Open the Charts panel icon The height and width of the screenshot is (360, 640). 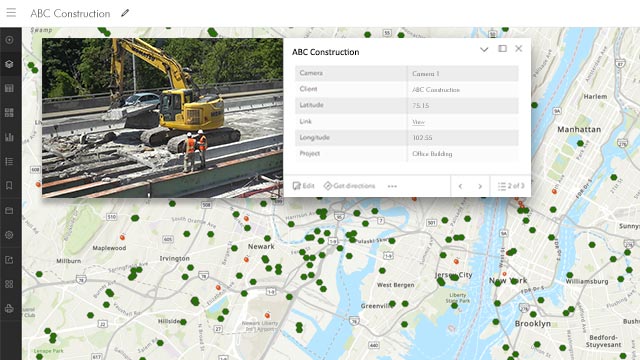(9, 137)
